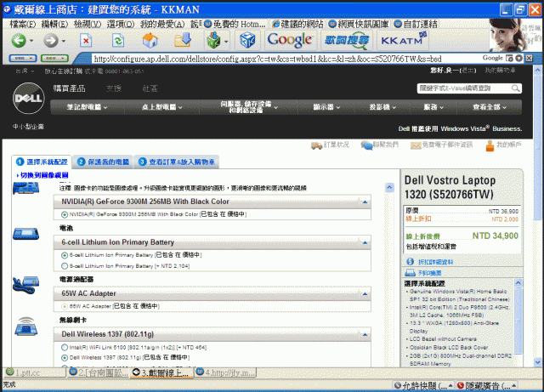
Task: Click the Dell logo
Action: point(28,99)
